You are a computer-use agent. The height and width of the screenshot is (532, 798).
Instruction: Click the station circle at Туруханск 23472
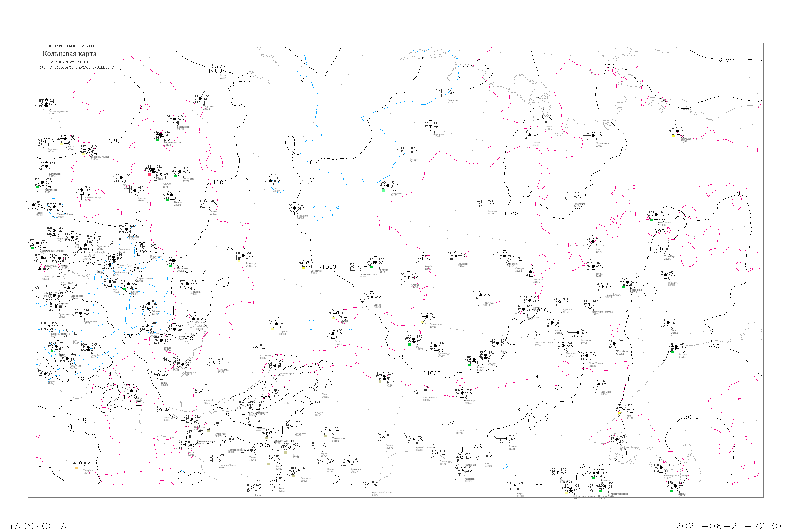(201, 99)
